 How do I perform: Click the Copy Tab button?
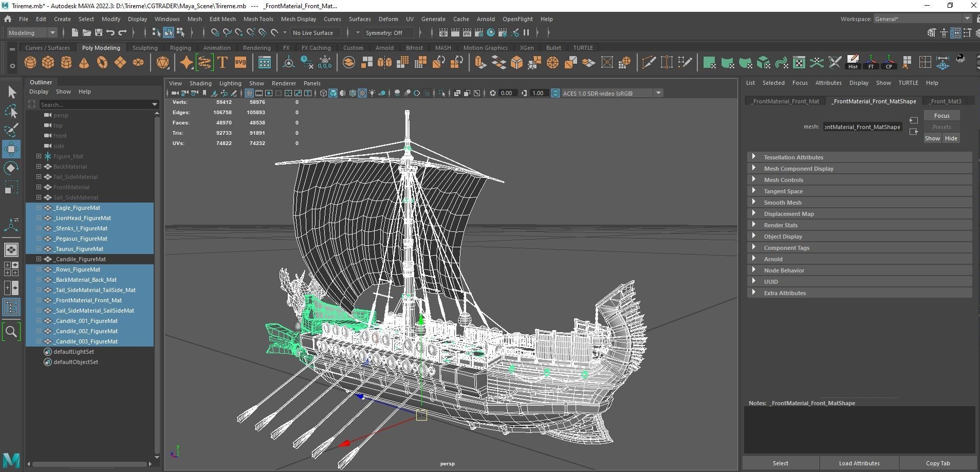pyautogui.click(x=938, y=463)
